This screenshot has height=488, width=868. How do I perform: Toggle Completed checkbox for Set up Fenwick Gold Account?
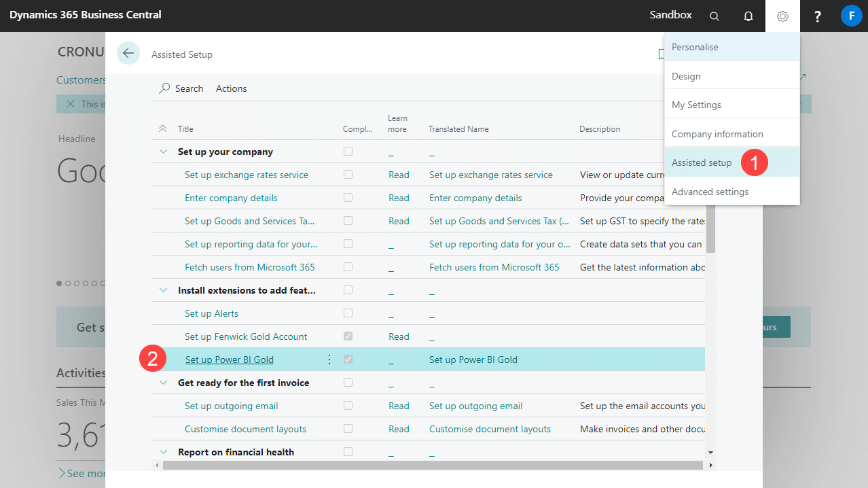point(348,336)
